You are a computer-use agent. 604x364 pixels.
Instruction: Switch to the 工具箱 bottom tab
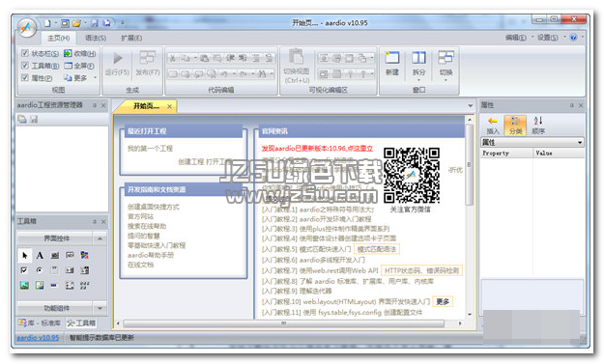click(81, 322)
